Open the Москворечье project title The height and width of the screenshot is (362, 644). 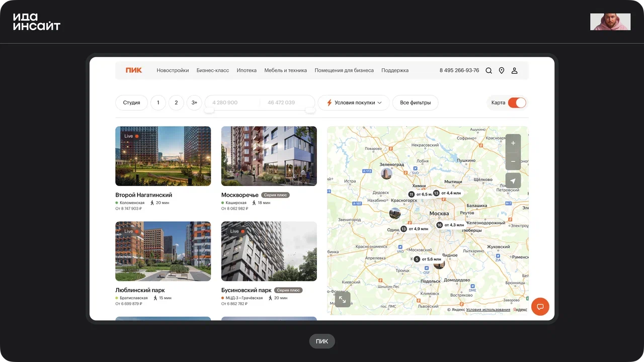tap(240, 195)
